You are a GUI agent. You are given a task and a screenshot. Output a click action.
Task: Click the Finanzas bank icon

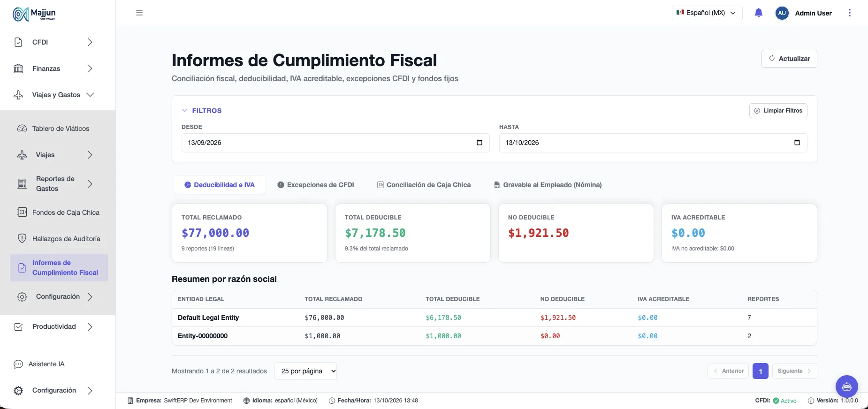click(x=18, y=68)
